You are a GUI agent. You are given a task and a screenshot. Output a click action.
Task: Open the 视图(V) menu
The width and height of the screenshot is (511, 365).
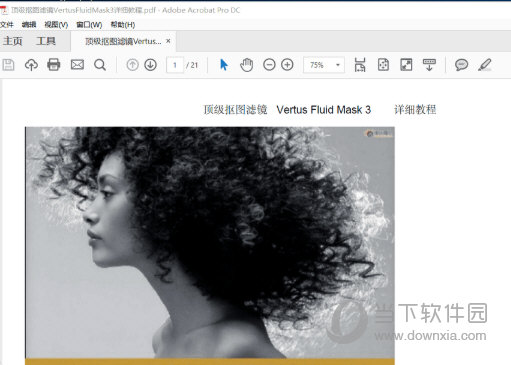(x=56, y=25)
